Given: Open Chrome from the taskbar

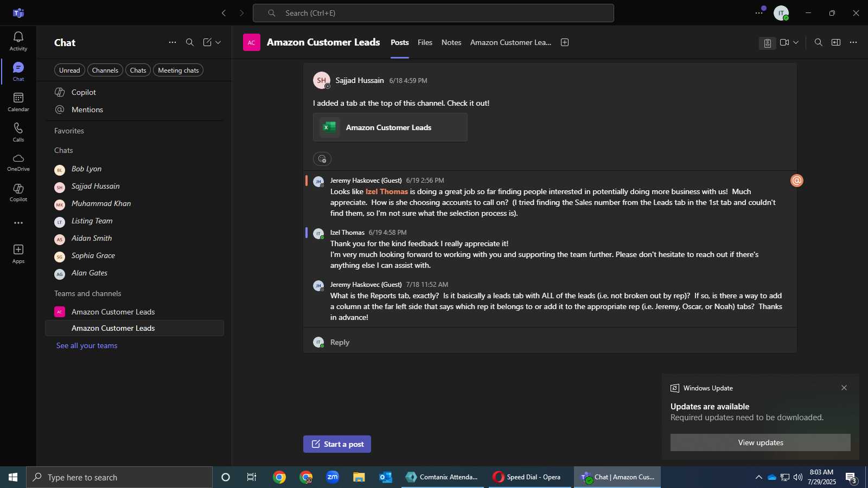Looking at the screenshot, I should [279, 477].
